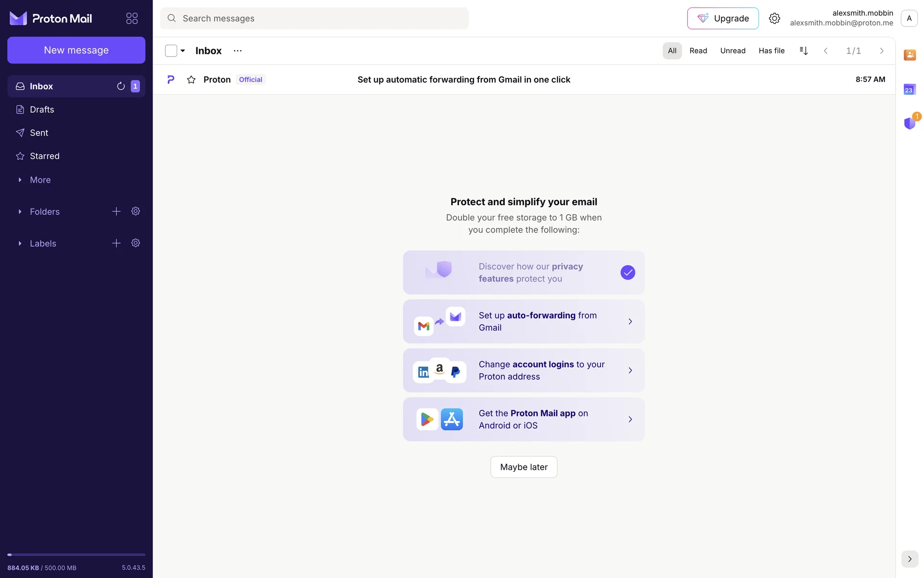Open the Security Center shield icon
The height and width of the screenshot is (578, 924).
[x=910, y=123]
